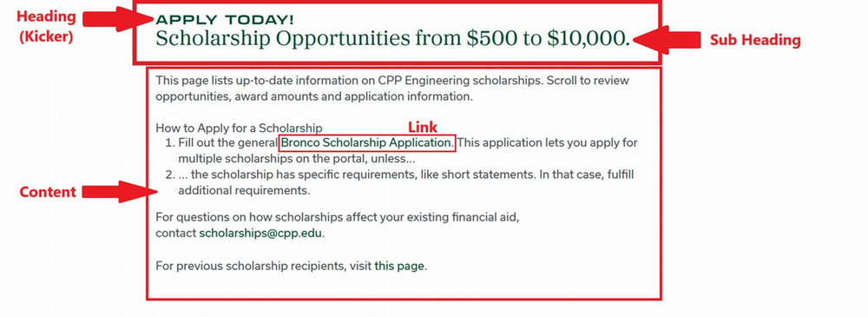
Task: Click the financial aid questions paragraph
Action: coord(338,224)
